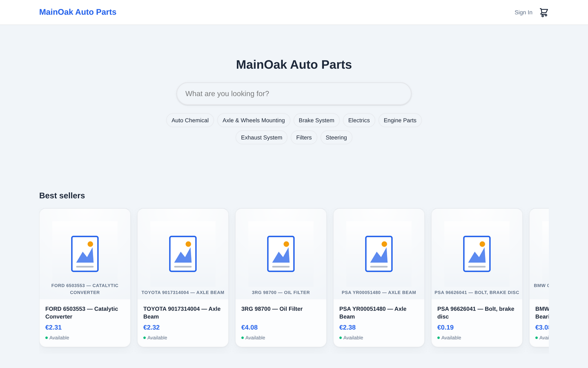This screenshot has width=588, height=368.
Task: Open PSA 96626041 Bolt brake disc image
Action: 477,254
